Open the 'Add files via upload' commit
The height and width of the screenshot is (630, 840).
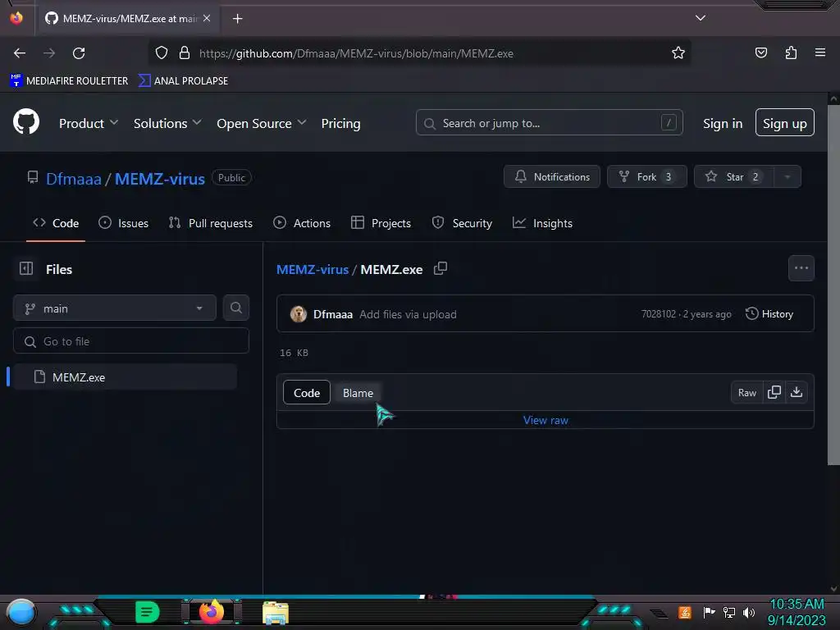pos(408,314)
